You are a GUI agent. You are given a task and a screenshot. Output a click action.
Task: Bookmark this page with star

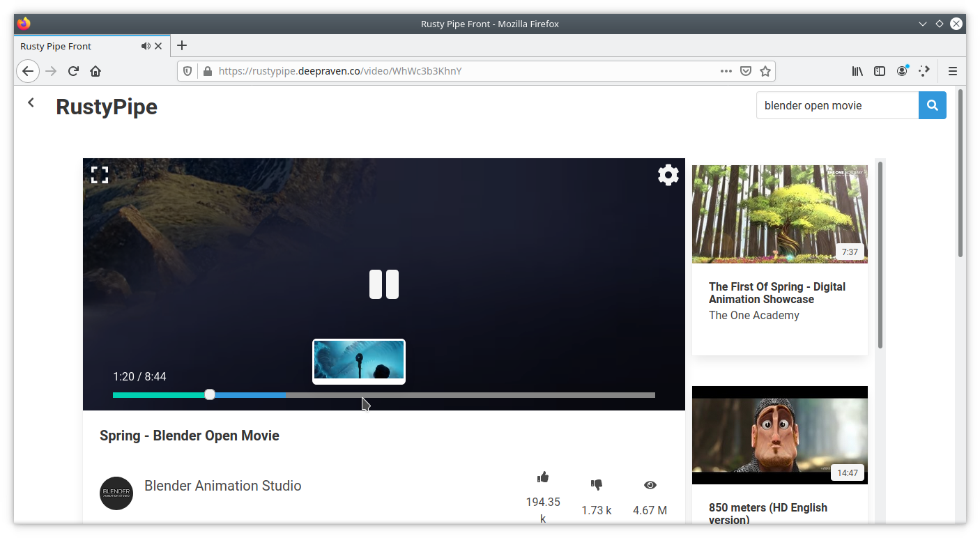click(765, 71)
